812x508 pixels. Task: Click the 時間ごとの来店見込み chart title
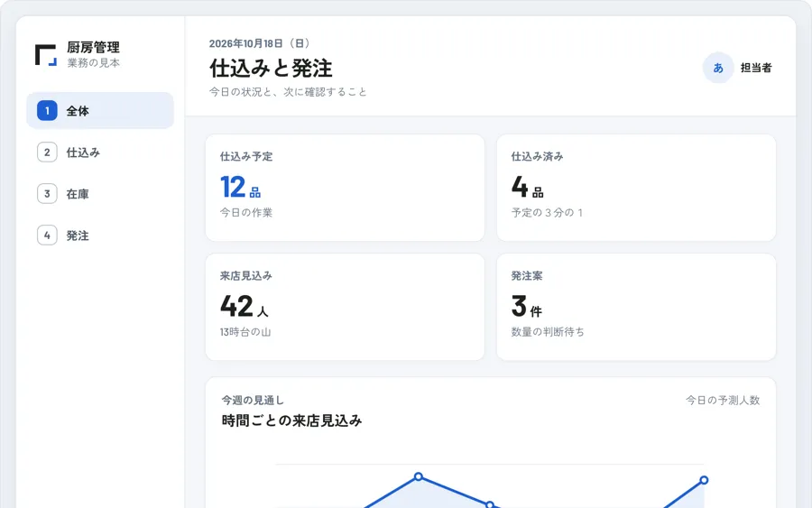291,420
